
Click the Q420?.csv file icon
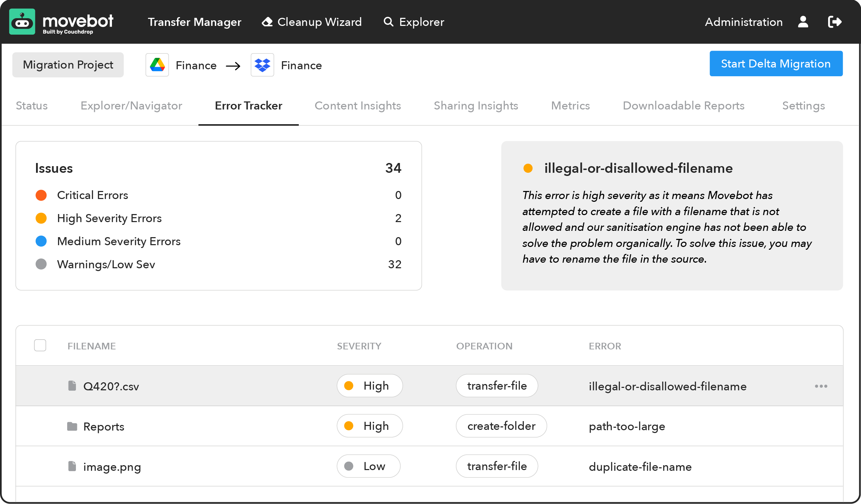(72, 386)
